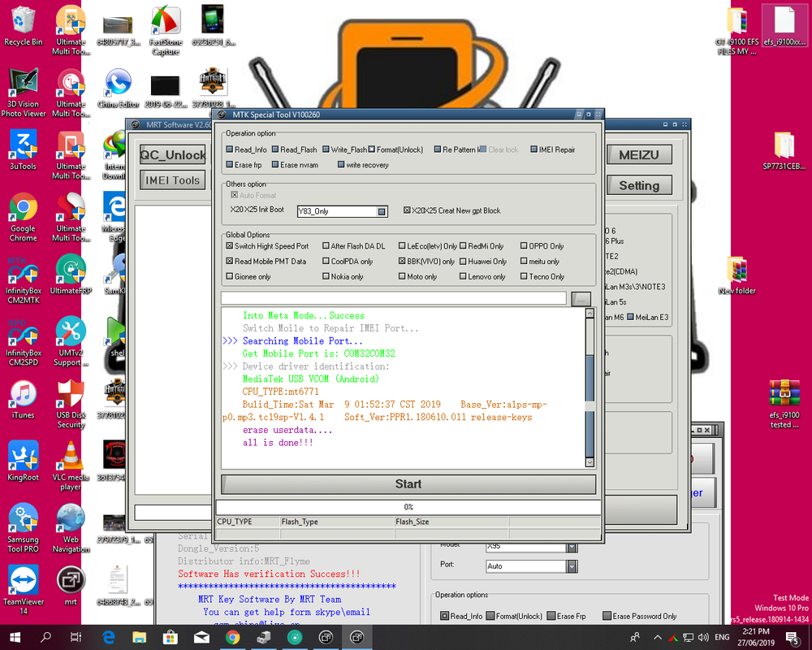The height and width of the screenshot is (650, 812).
Task: Open IMEI Tools in MRT Software
Action: [172, 180]
